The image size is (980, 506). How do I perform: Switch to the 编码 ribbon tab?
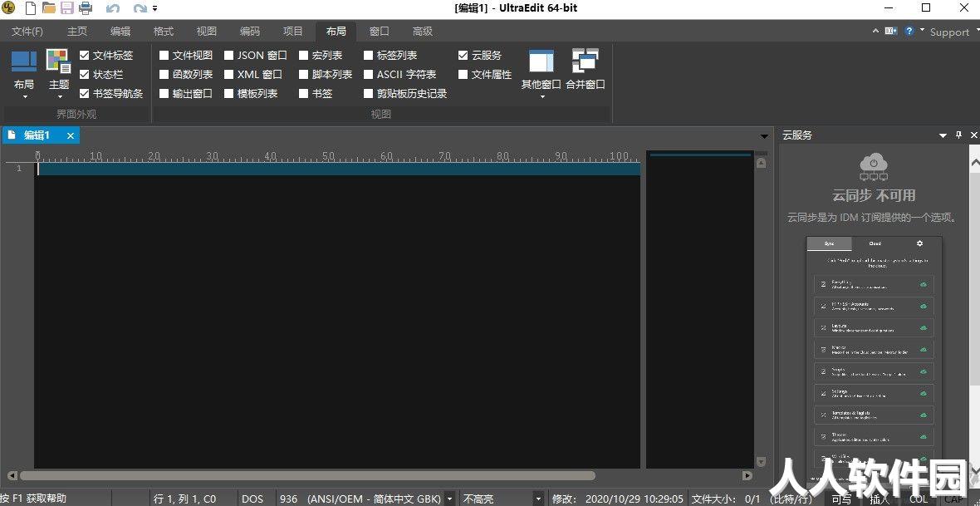point(250,32)
